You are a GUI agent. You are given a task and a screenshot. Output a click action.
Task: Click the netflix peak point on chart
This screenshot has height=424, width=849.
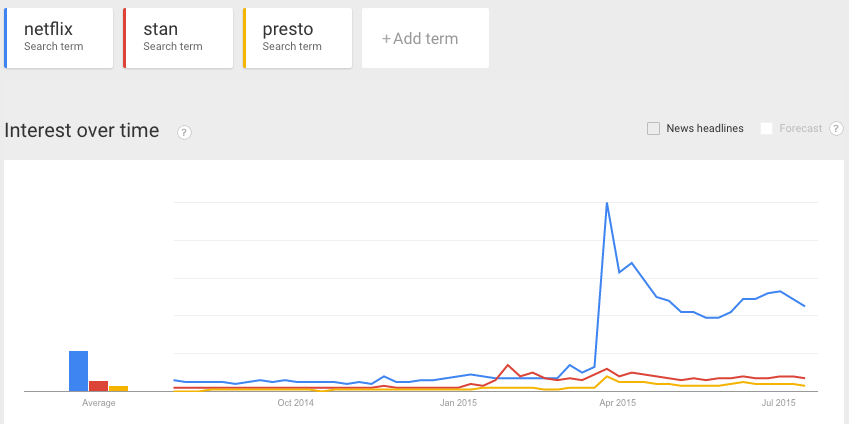pyautogui.click(x=607, y=203)
